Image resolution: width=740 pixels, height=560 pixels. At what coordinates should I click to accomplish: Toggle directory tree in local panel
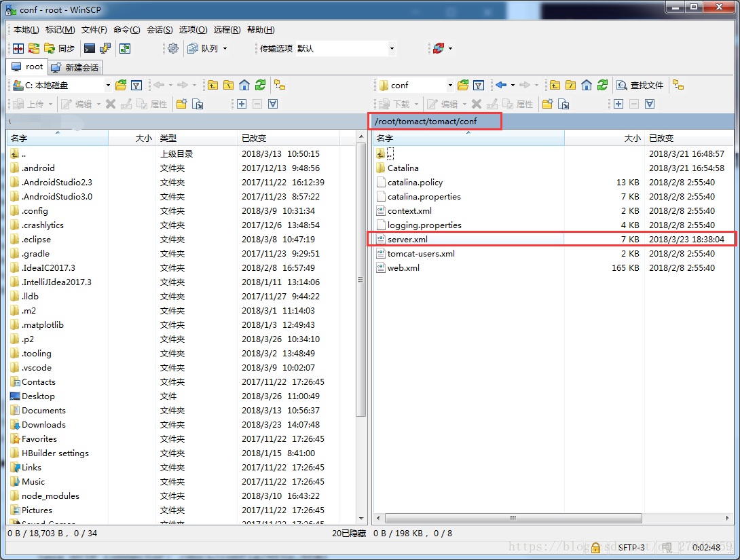point(280,86)
